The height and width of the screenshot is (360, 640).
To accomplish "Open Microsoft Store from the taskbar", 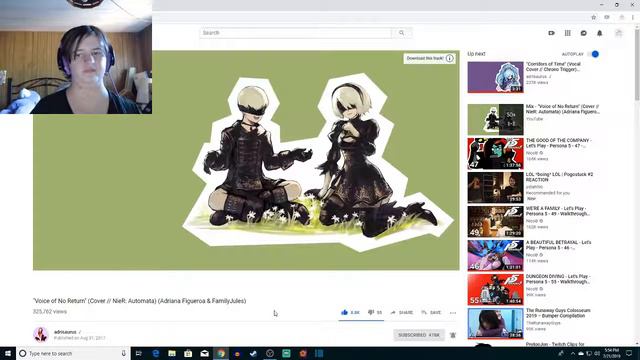I will [x=188, y=353].
